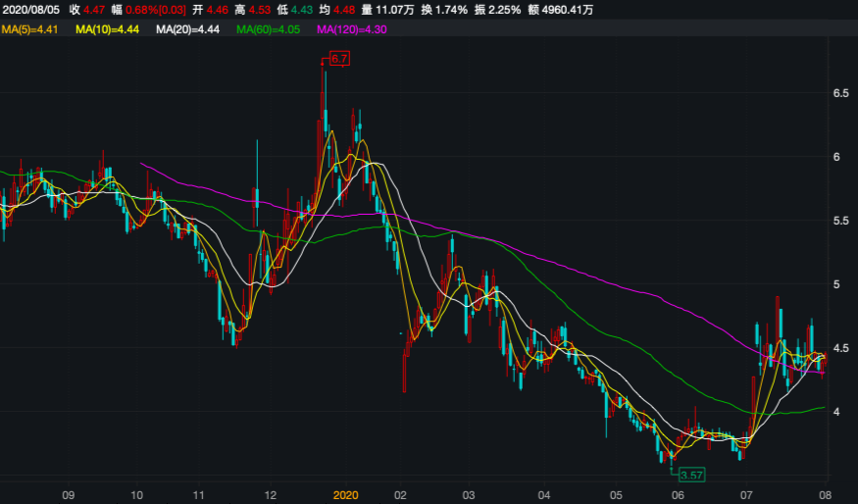Image resolution: width=858 pixels, height=504 pixels.
Task: Click the 4.5 price axis label
Action: (x=840, y=348)
